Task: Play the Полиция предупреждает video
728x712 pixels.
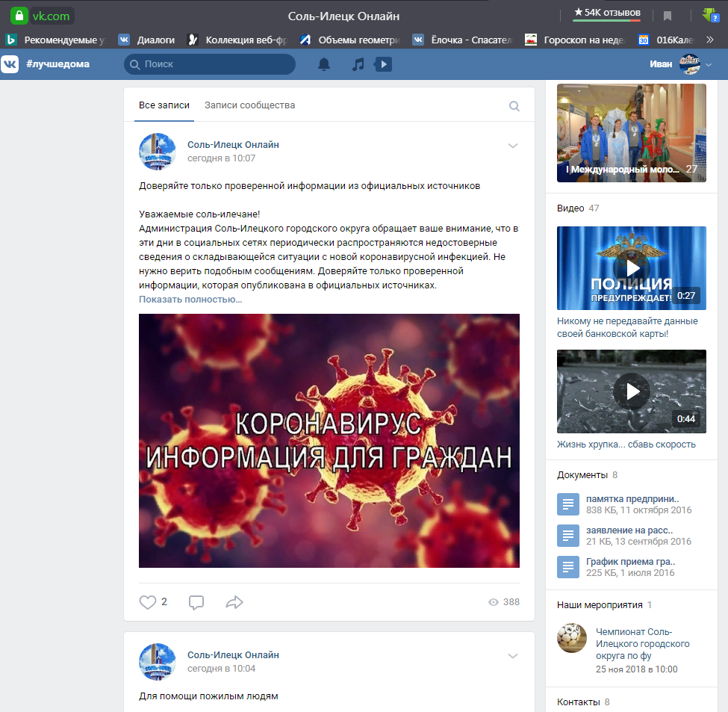Action: tap(632, 267)
